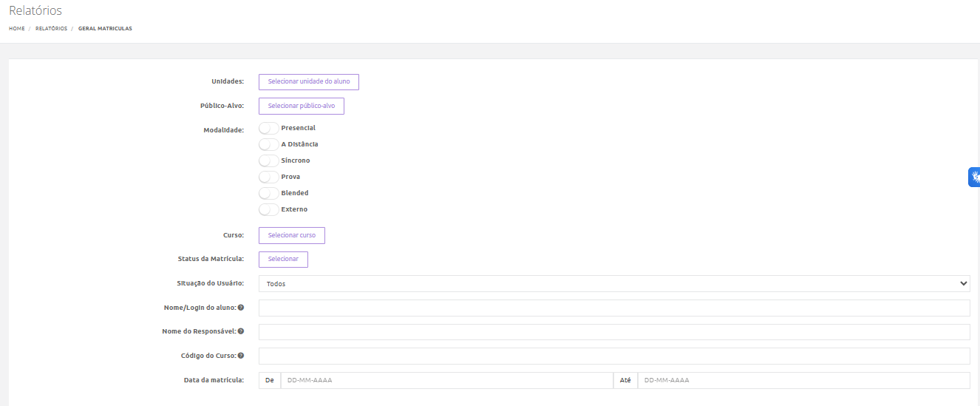The width and height of the screenshot is (980, 406).
Task: Click the De start date field
Action: click(x=446, y=381)
